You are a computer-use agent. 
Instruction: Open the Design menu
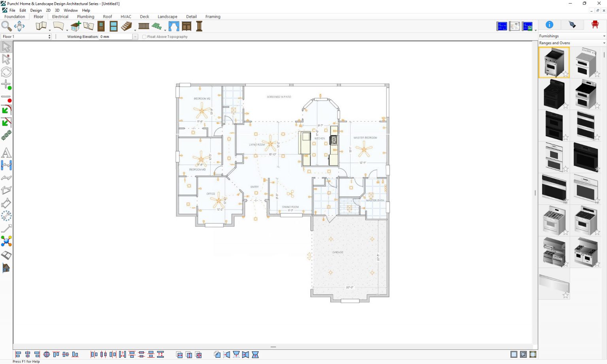pyautogui.click(x=36, y=10)
